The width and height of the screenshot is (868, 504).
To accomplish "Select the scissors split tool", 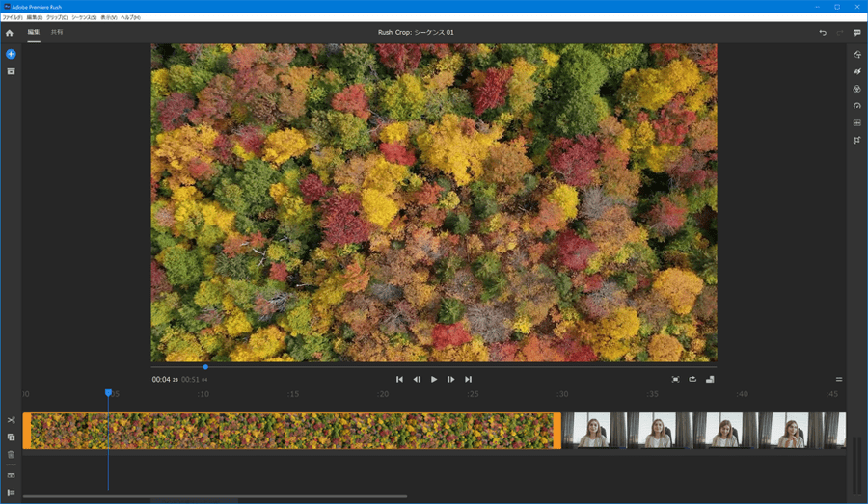I will [11, 420].
